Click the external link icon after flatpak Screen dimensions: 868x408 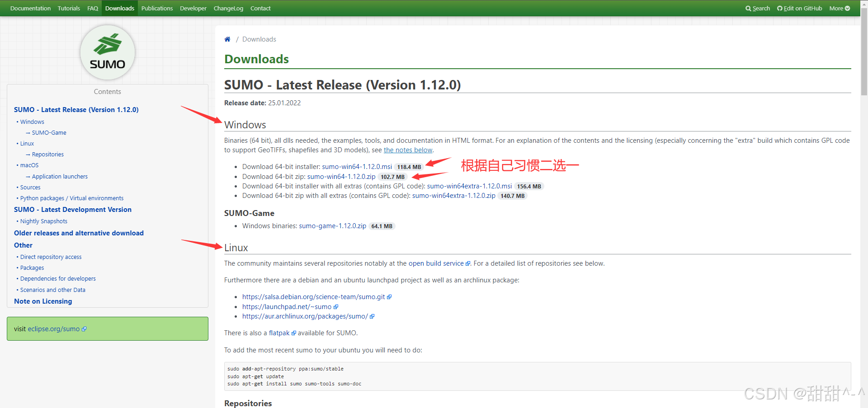point(294,333)
